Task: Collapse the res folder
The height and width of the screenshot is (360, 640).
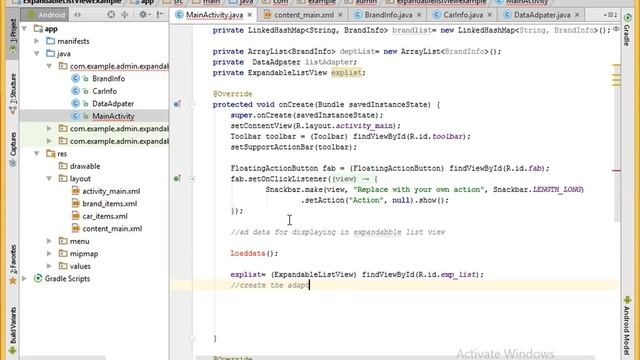Action: [x=37, y=154]
